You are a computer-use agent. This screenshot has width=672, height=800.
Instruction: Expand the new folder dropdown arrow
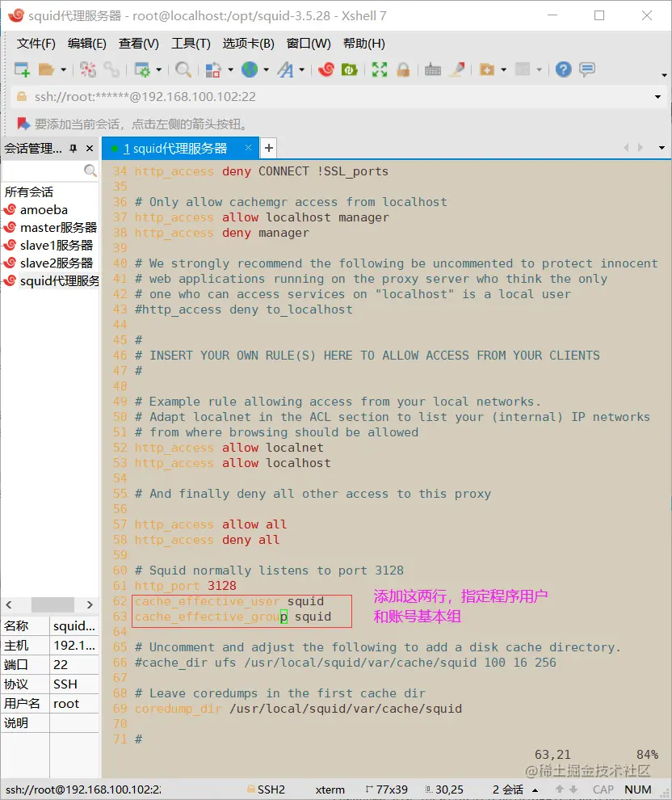tap(504, 69)
